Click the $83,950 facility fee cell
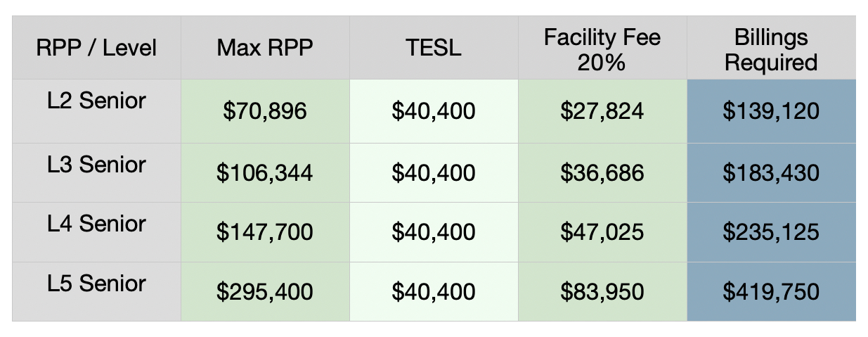The image size is (868, 337). pyautogui.click(x=602, y=292)
